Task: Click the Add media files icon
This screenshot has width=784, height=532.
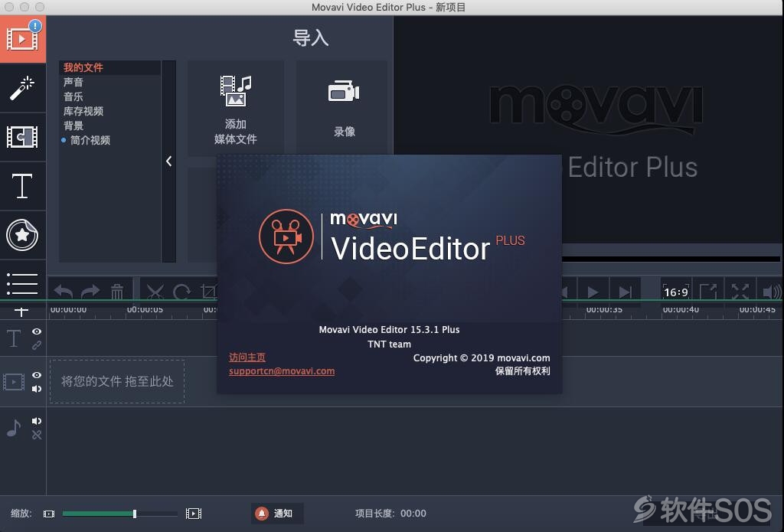Action: [x=236, y=91]
